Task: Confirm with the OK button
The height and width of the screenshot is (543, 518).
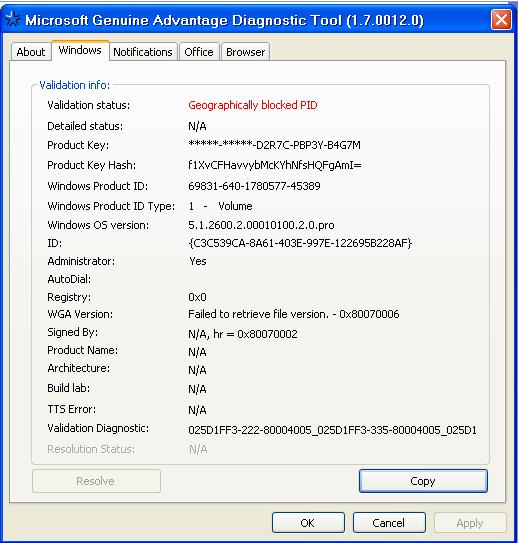Action: click(x=308, y=523)
